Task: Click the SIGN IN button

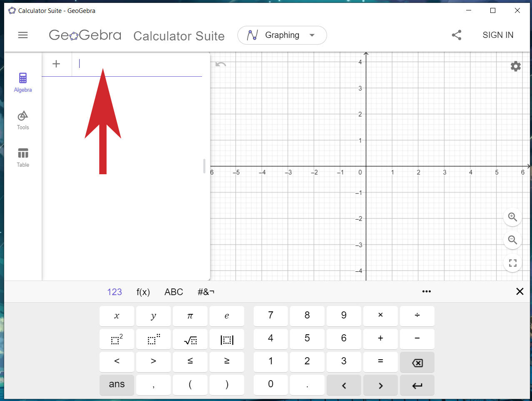Action: pyautogui.click(x=498, y=35)
